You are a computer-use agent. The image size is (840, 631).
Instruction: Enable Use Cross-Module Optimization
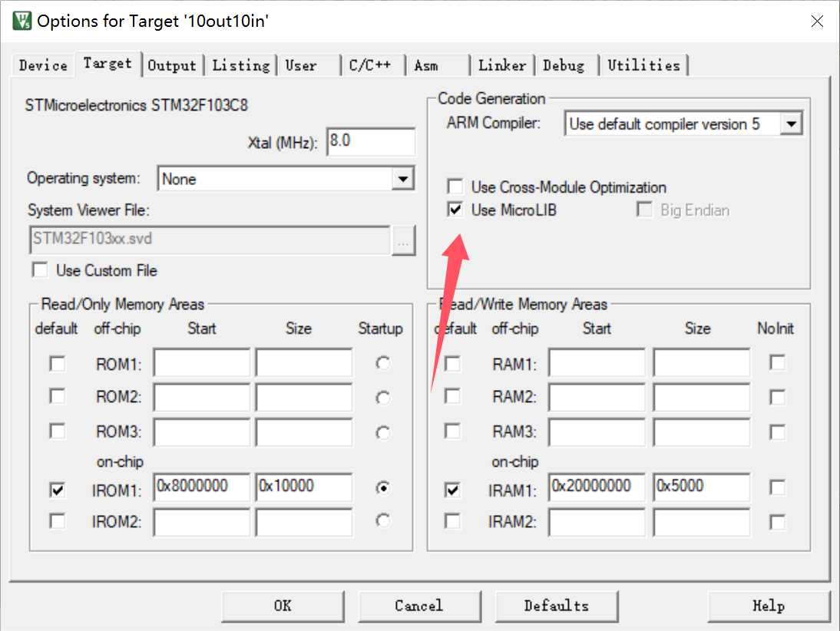[455, 187]
